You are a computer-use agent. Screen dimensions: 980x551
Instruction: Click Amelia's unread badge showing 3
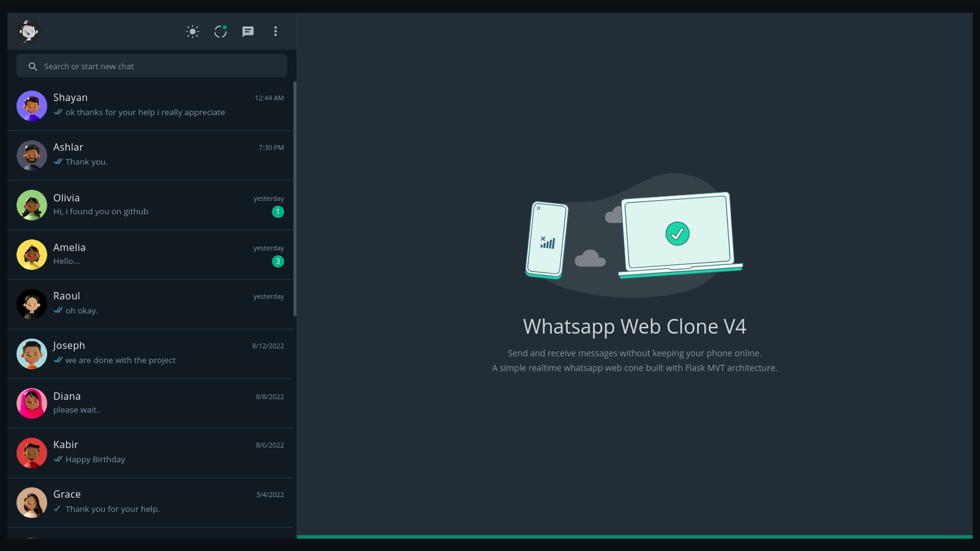[x=278, y=261]
